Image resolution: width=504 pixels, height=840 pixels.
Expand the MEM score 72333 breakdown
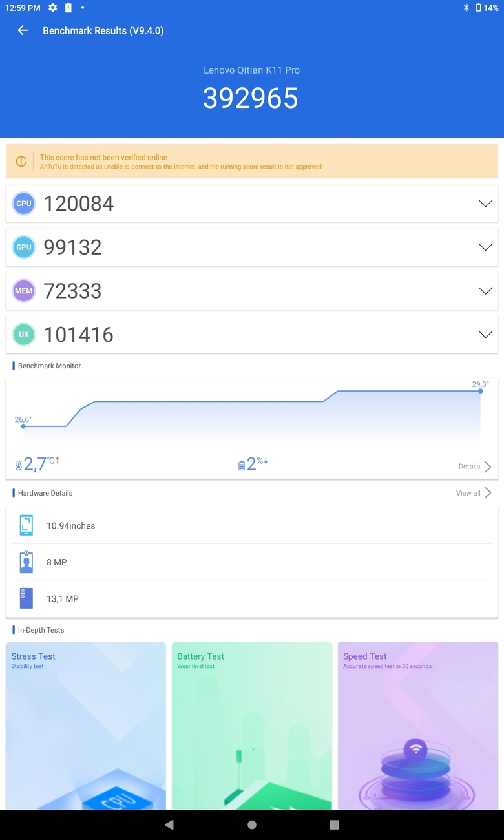(x=485, y=291)
